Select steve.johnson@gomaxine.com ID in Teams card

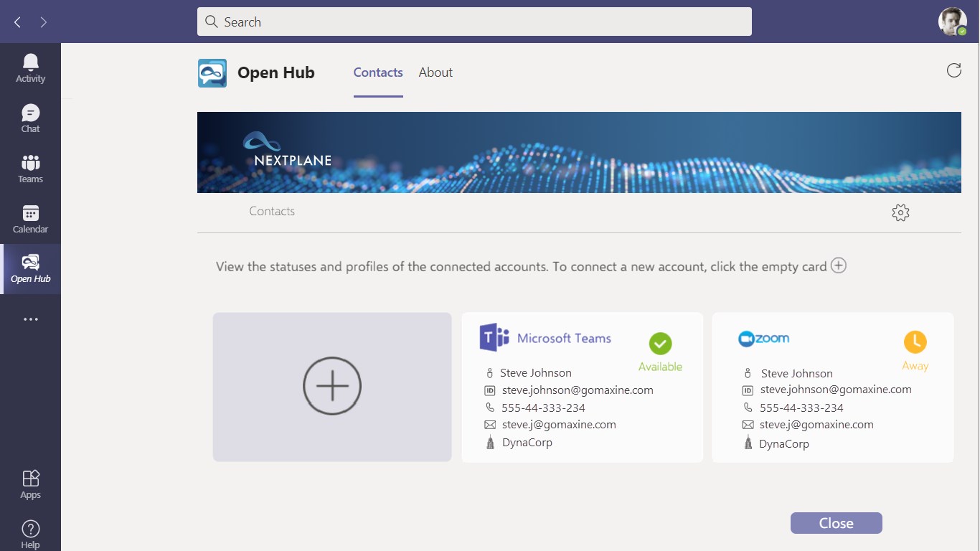[x=578, y=390]
